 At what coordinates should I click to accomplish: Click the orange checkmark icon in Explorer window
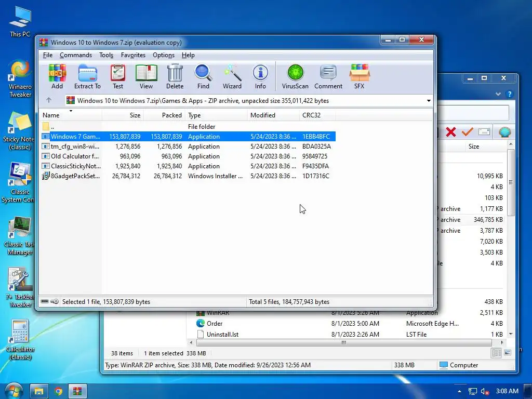(468, 131)
